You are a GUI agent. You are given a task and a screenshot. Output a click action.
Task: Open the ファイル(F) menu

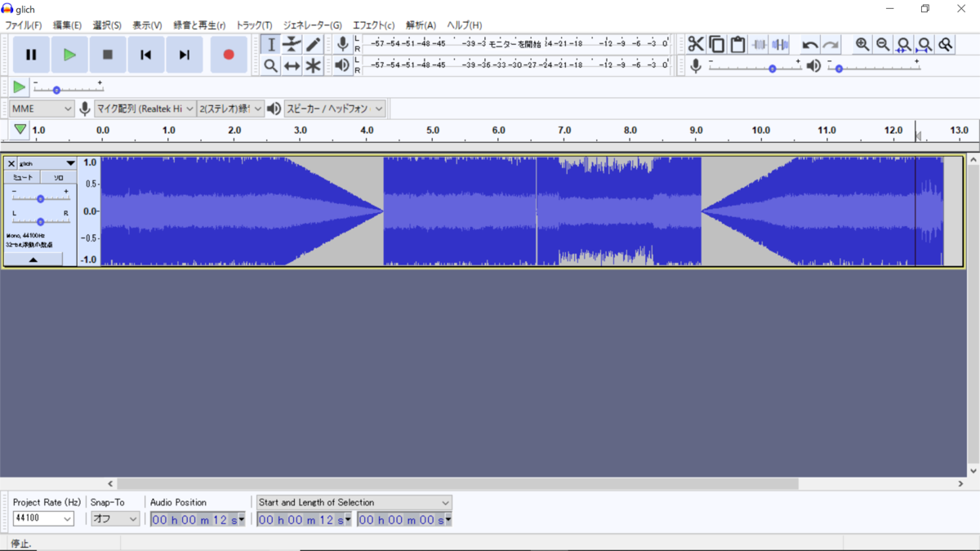24,25
